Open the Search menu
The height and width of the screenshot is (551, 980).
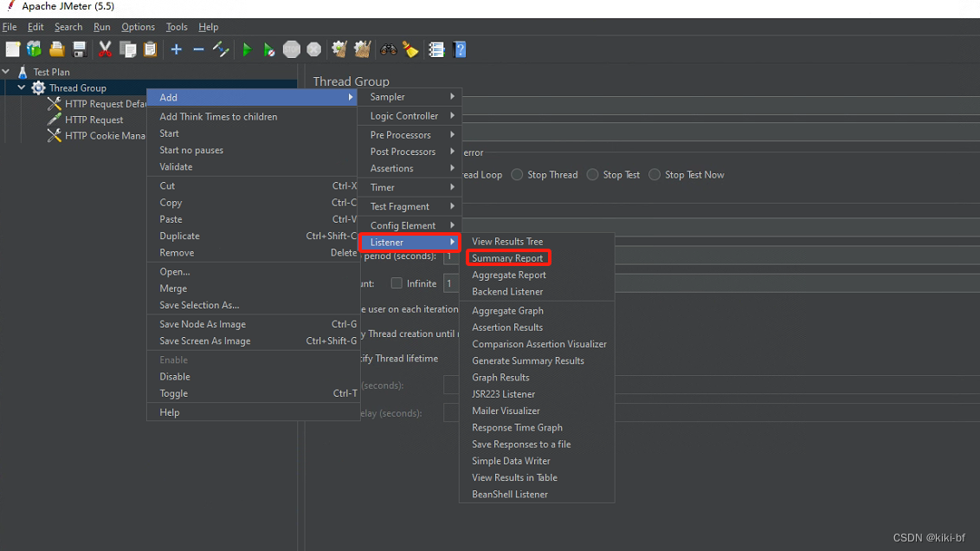(x=68, y=27)
